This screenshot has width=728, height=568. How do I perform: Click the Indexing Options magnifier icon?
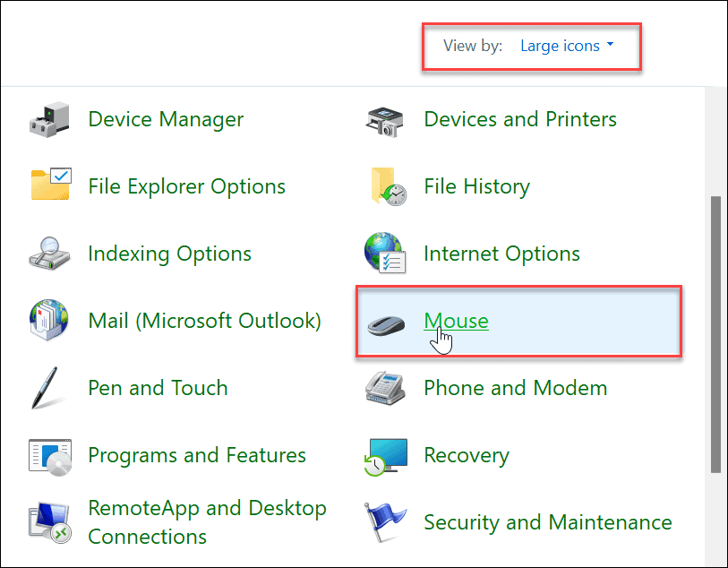tap(51, 253)
